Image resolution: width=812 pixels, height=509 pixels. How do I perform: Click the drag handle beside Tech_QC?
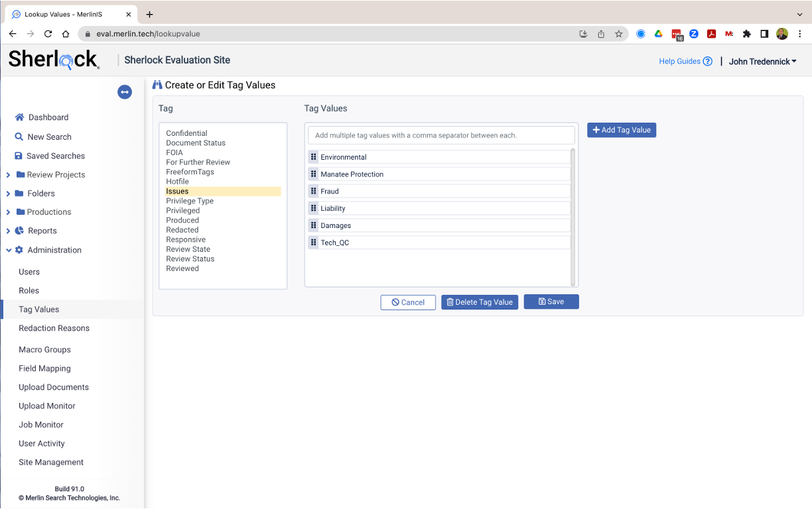click(314, 243)
